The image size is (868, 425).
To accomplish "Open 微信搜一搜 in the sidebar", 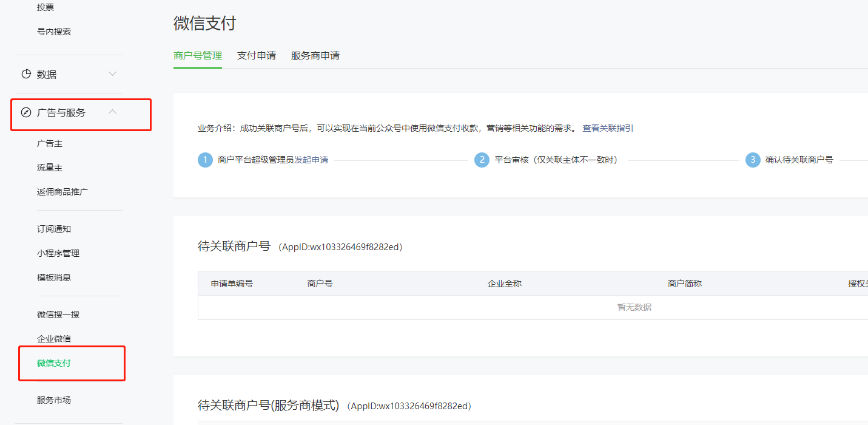I will tap(58, 314).
